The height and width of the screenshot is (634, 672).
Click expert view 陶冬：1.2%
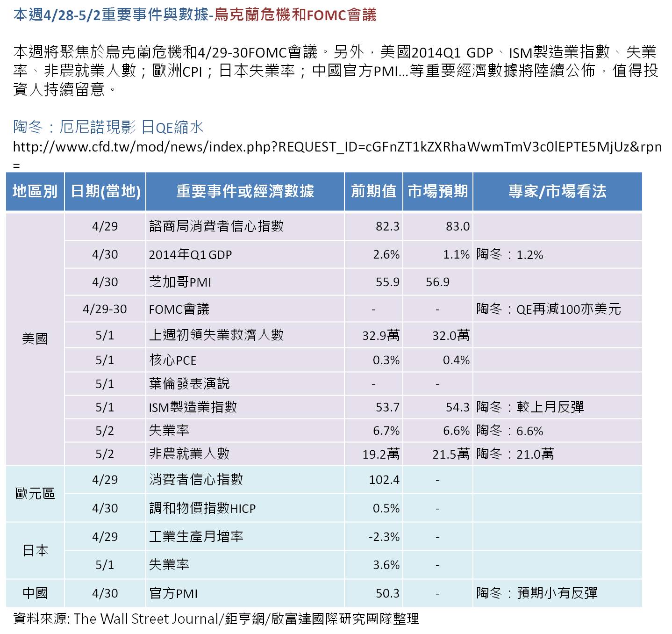[x=510, y=255]
